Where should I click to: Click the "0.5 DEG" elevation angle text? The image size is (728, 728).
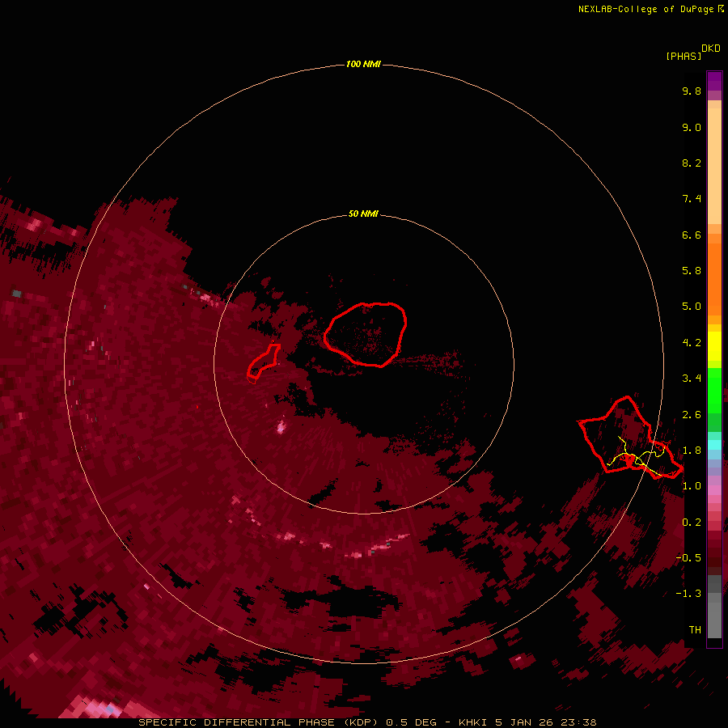(412, 722)
